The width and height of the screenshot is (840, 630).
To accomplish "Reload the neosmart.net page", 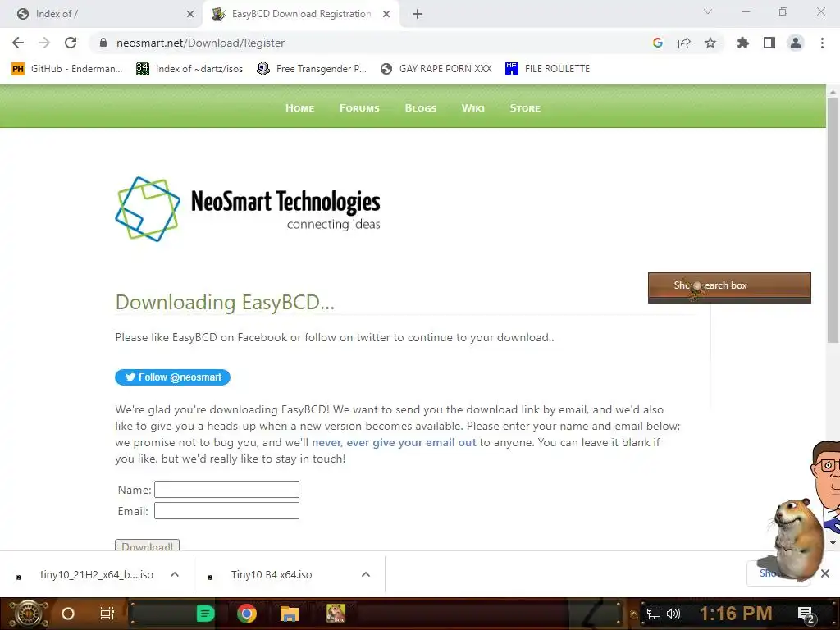I will pos(71,43).
